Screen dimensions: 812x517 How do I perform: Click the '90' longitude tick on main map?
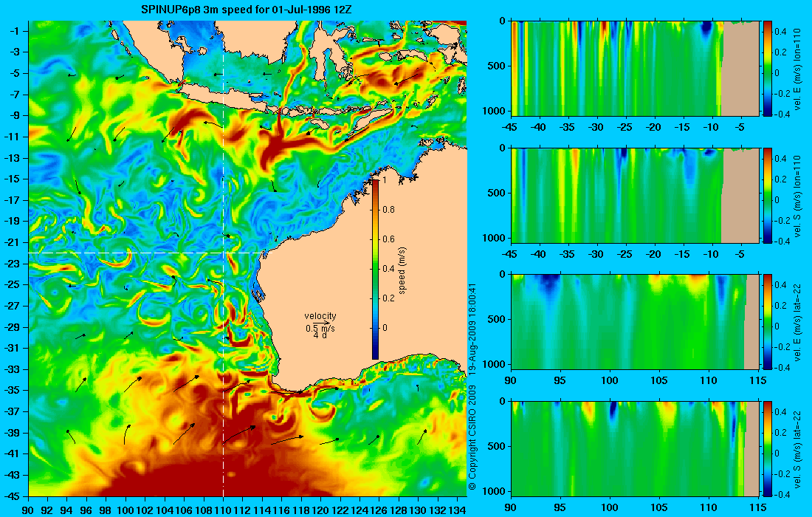click(x=28, y=510)
